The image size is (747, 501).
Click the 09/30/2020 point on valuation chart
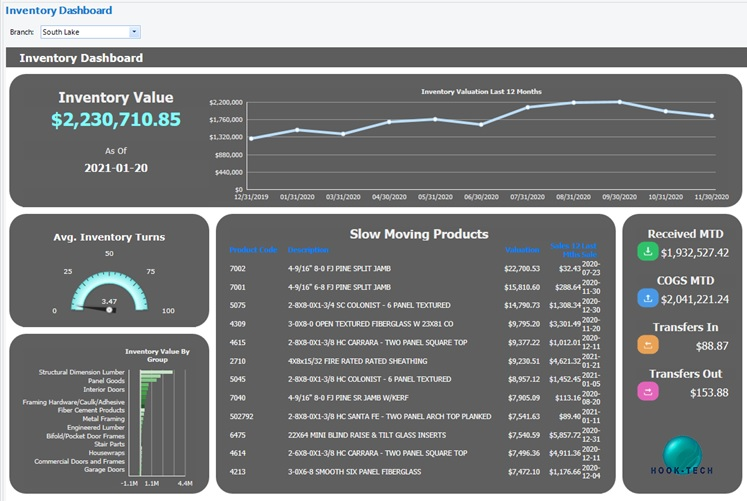[x=619, y=102]
